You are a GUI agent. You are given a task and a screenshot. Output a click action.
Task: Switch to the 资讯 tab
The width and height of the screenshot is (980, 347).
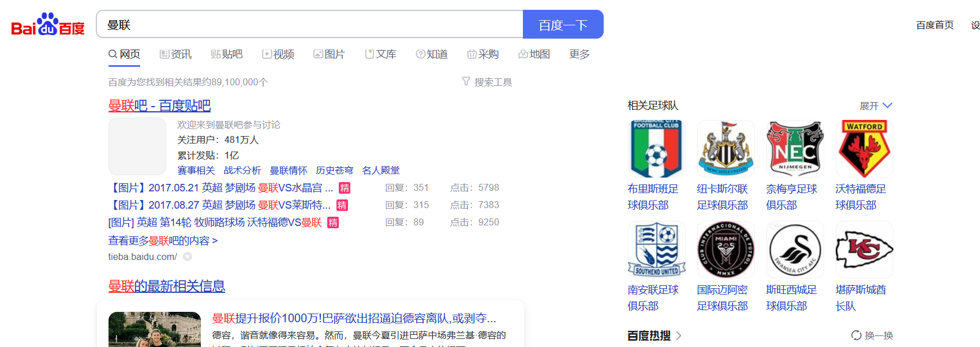175,54
